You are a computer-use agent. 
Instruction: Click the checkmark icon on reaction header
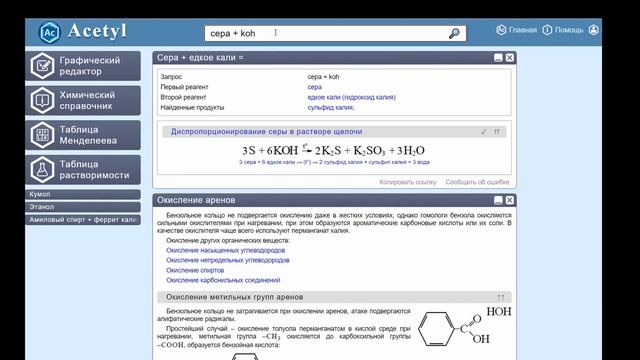[483, 132]
